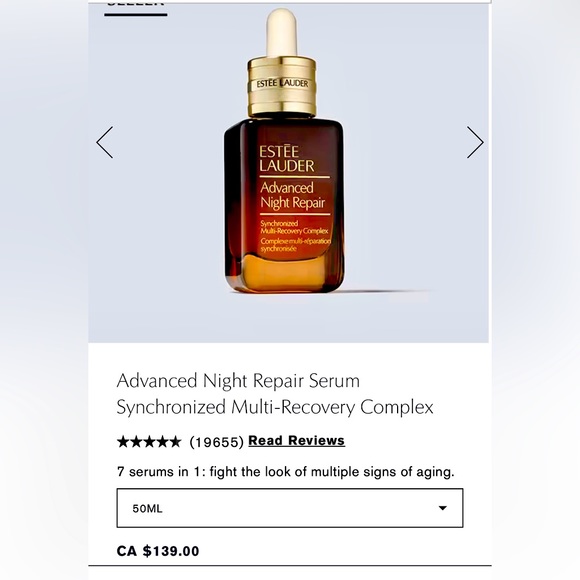Advance to next product image arrow
Image resolution: width=580 pixels, height=580 pixels.
point(475,142)
